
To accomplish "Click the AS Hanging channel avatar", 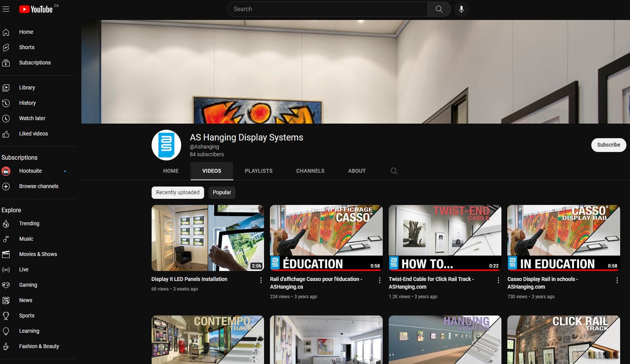I will 167,145.
